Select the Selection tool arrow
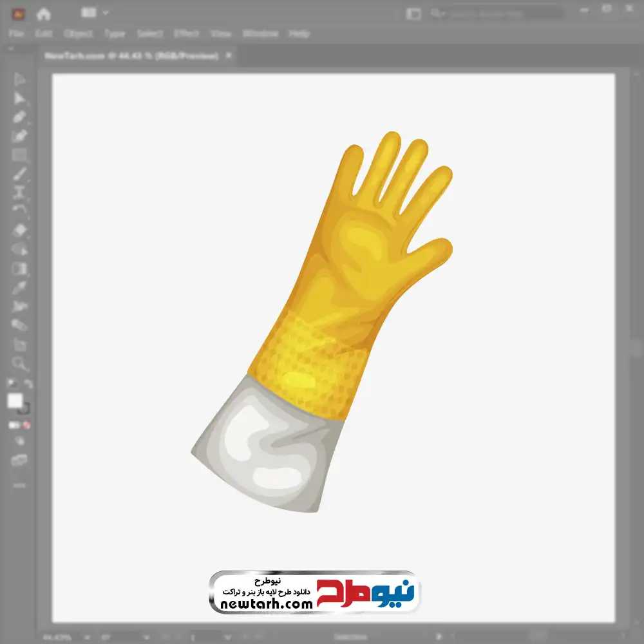Viewport: 644px width, 644px height. click(x=19, y=79)
